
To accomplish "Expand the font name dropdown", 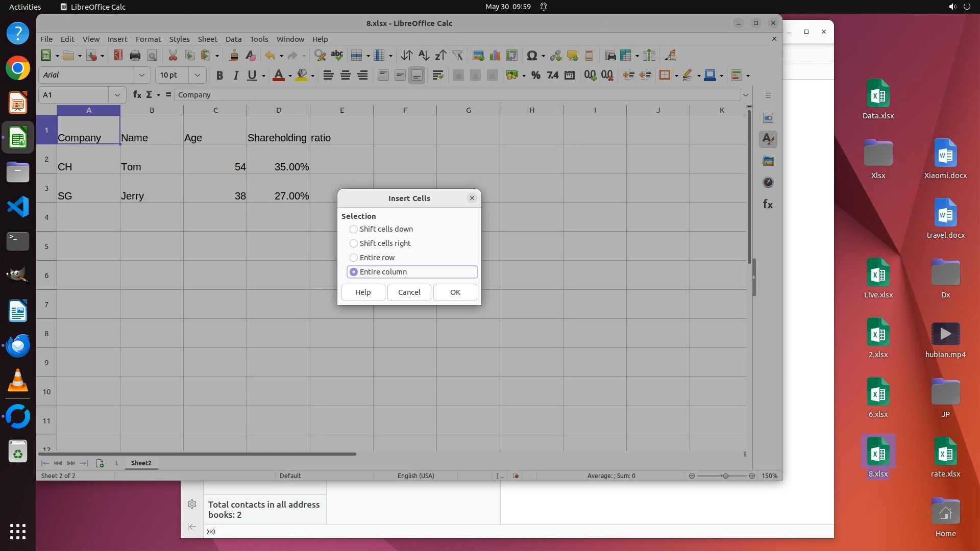I will [x=141, y=76].
